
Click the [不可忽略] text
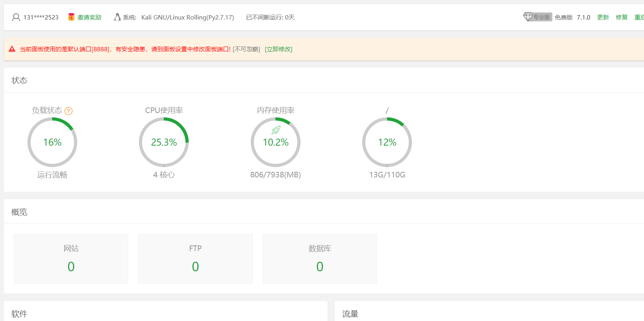[246, 49]
